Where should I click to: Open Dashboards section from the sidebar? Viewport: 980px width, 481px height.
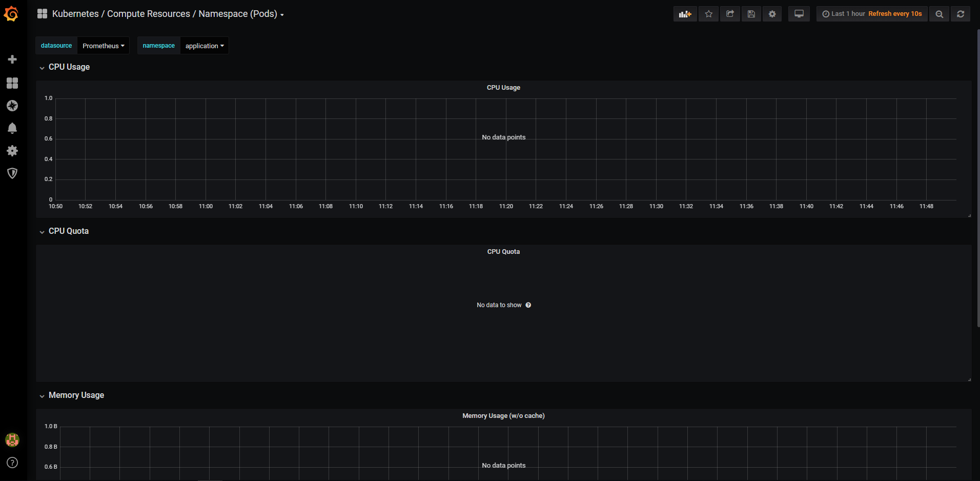[x=12, y=83]
